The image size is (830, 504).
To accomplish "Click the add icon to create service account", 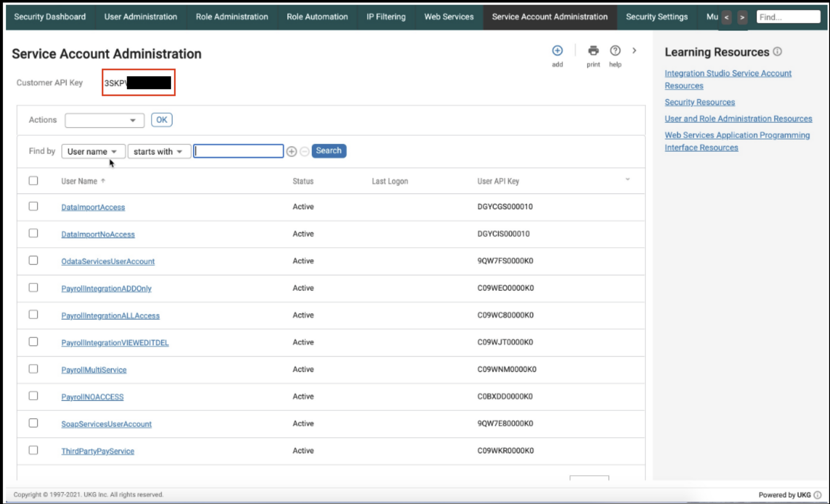I will click(x=557, y=51).
